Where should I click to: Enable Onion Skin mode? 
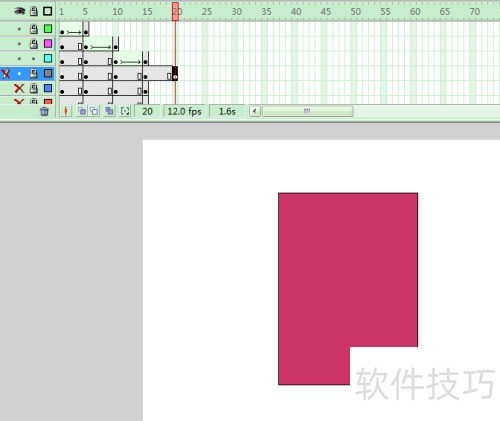82,111
